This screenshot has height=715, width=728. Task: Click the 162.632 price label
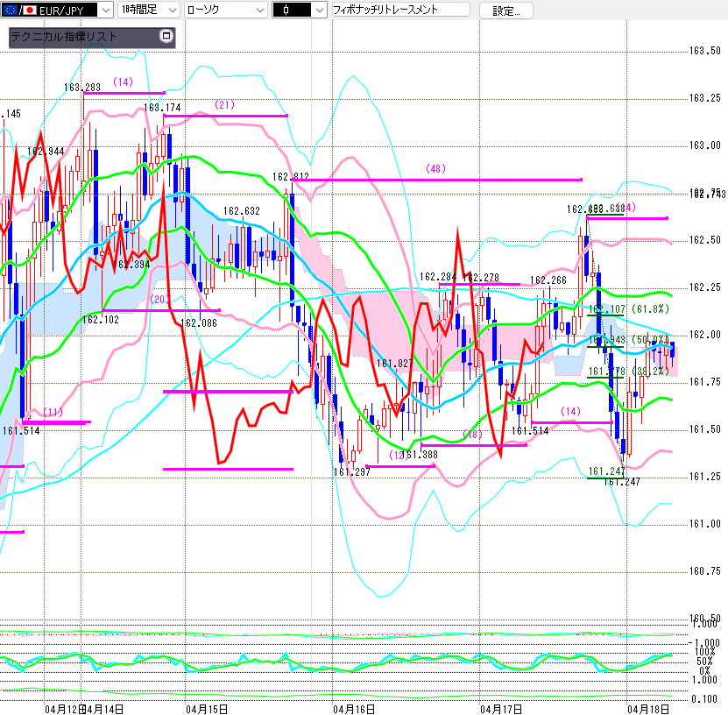tap(242, 211)
